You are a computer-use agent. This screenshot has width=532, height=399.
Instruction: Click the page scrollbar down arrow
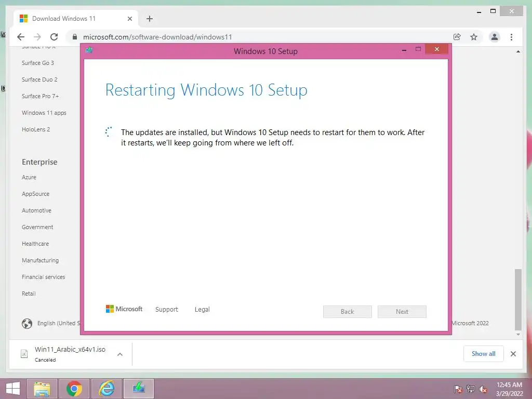coord(518,334)
